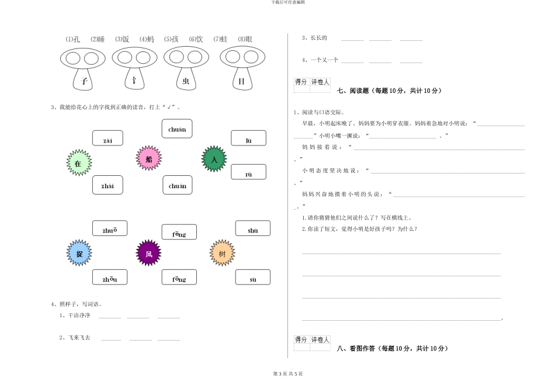Click the mushroom stem labeled 子
The image size is (555, 392).
[83, 79]
